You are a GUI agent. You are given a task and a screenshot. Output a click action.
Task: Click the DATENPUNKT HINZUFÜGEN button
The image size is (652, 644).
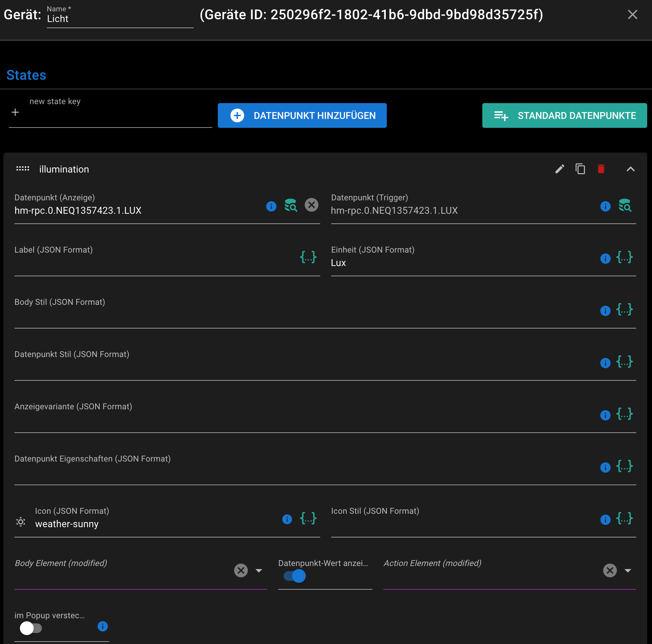[302, 115]
